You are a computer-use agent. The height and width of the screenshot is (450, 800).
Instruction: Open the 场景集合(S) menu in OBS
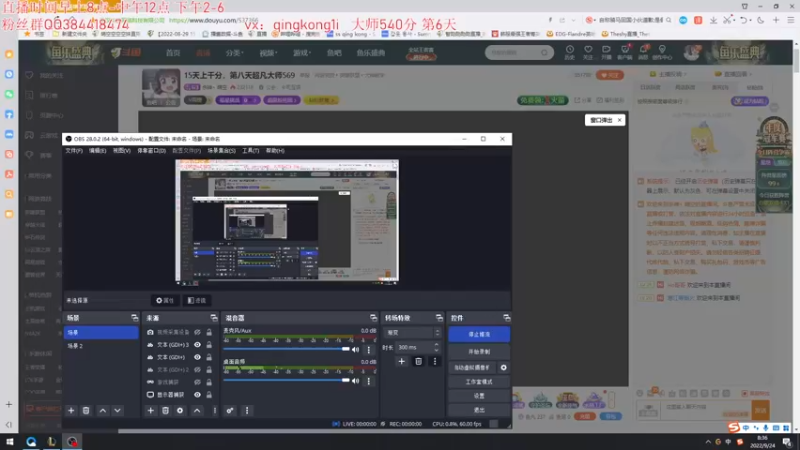(221, 151)
